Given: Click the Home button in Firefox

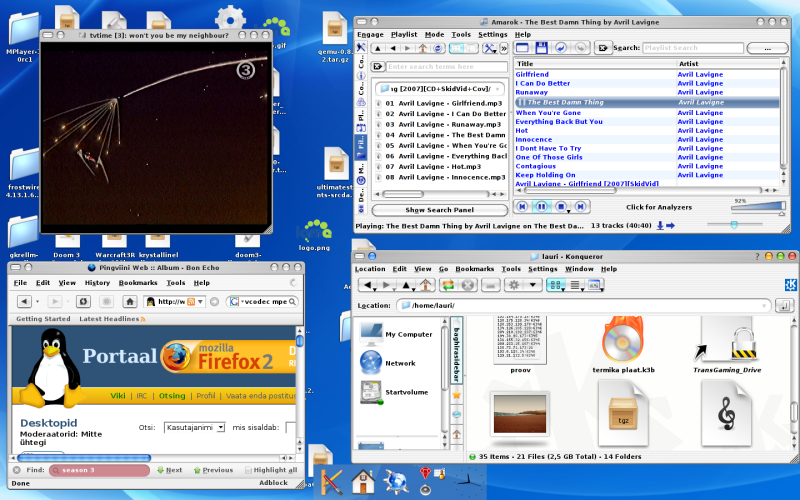Looking at the screenshot, I should (130, 302).
